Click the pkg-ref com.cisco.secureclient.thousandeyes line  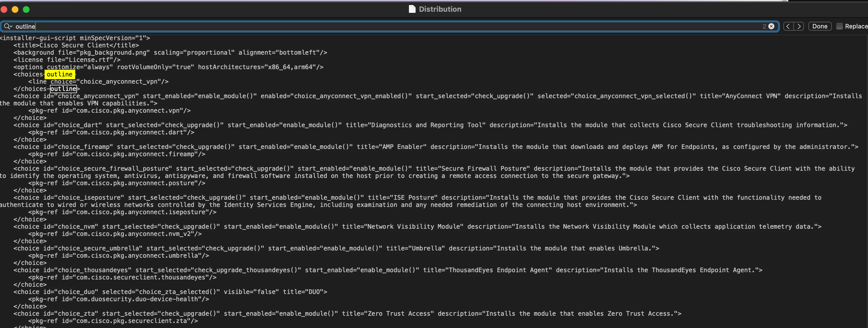(x=122, y=278)
